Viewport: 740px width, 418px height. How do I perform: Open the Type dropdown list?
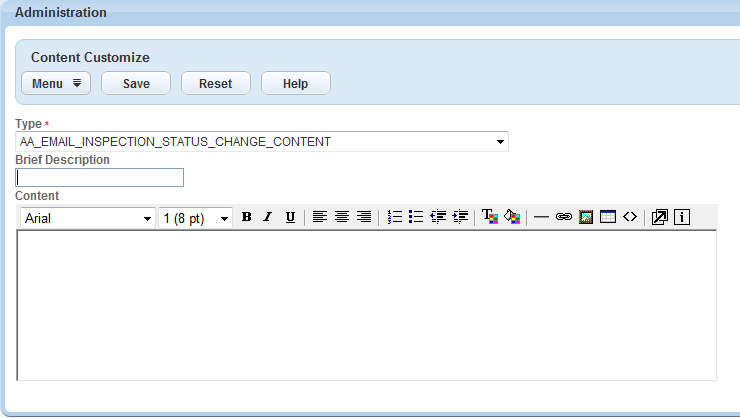500,142
